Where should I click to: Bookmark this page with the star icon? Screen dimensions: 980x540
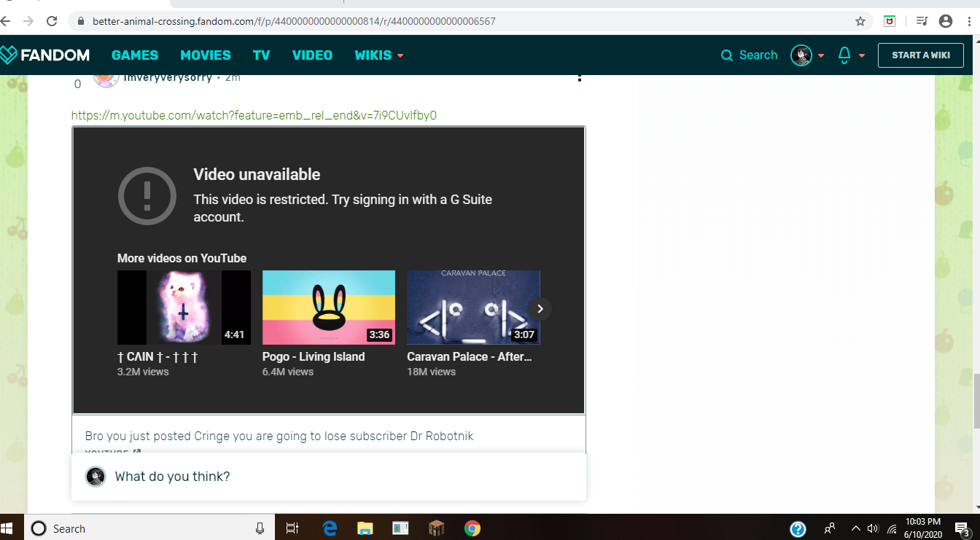click(x=860, y=21)
